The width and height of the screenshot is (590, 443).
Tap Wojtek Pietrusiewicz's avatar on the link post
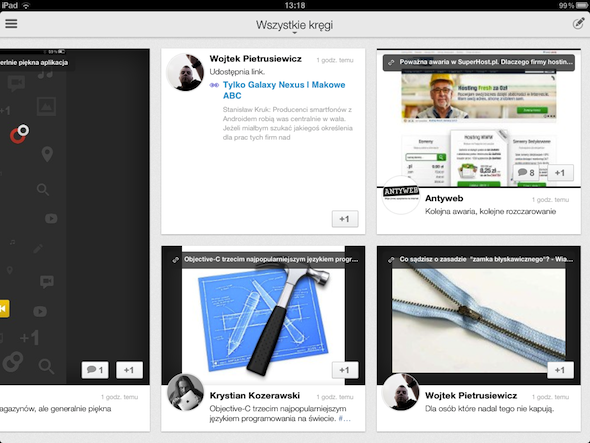(185, 72)
